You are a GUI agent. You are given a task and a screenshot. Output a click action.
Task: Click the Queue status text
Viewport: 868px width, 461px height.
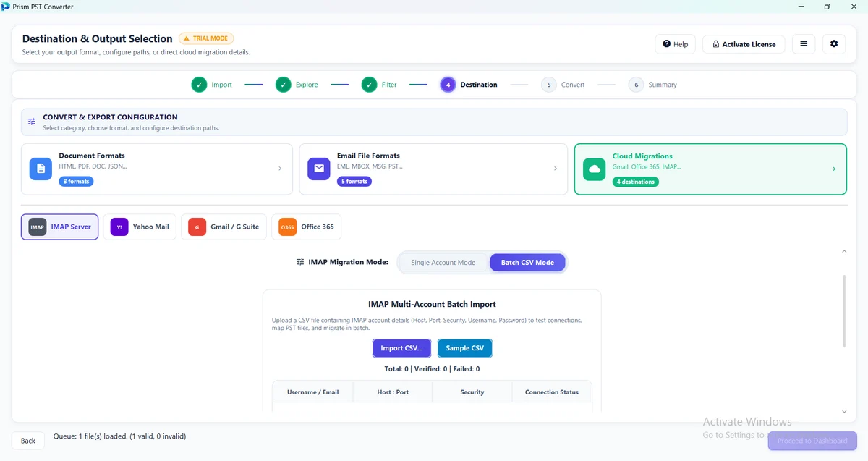coord(119,436)
